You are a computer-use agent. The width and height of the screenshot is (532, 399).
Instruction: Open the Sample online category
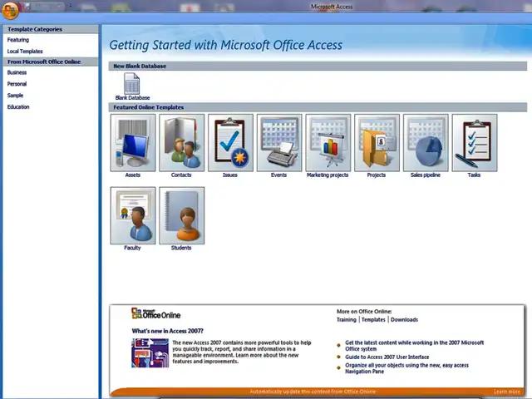[x=15, y=96]
